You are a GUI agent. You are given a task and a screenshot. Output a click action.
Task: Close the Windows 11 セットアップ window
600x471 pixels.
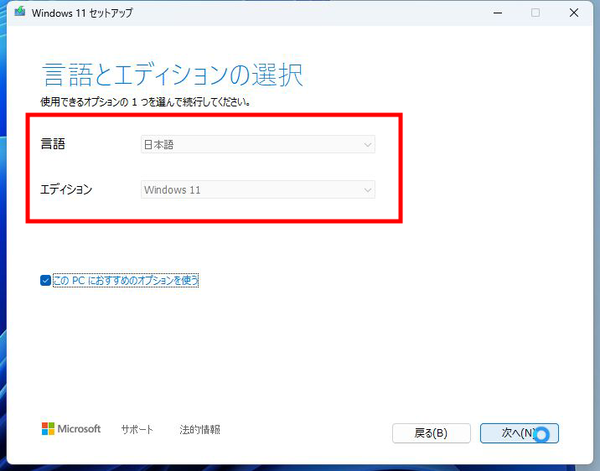coord(574,13)
